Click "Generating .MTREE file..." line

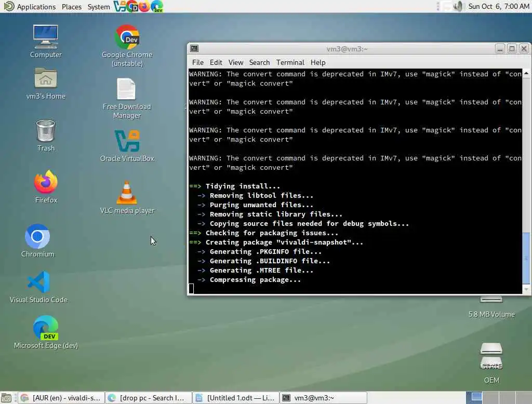tap(261, 271)
